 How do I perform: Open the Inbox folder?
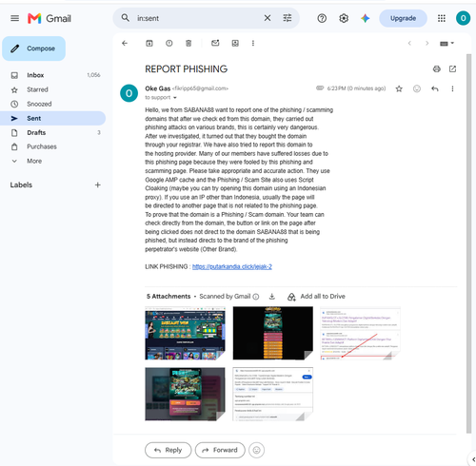click(53, 75)
